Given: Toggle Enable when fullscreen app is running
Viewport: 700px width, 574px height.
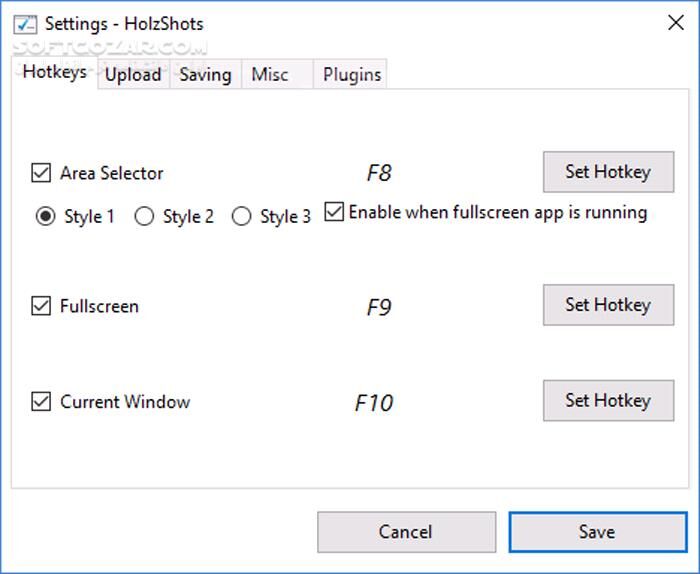Looking at the screenshot, I should (334, 212).
